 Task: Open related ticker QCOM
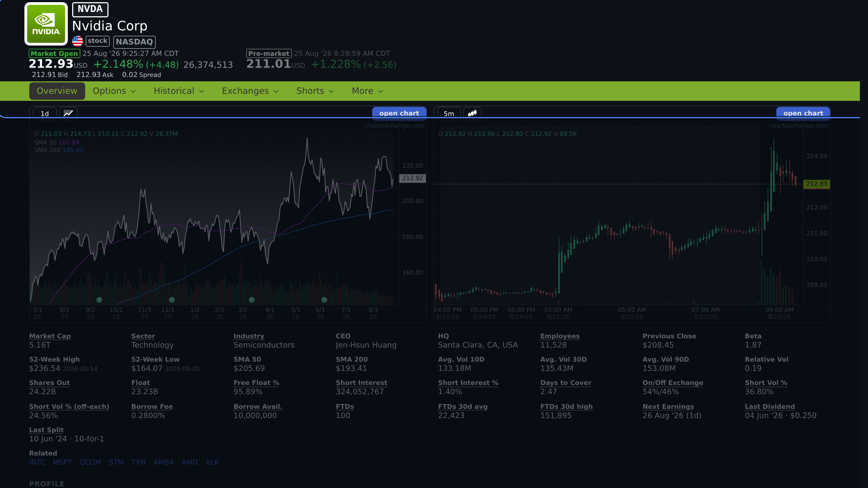(90, 462)
